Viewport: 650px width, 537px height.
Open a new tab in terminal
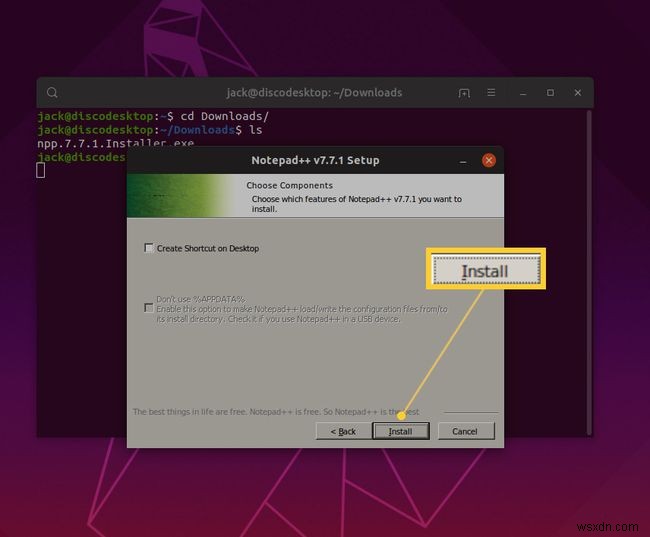click(464, 93)
